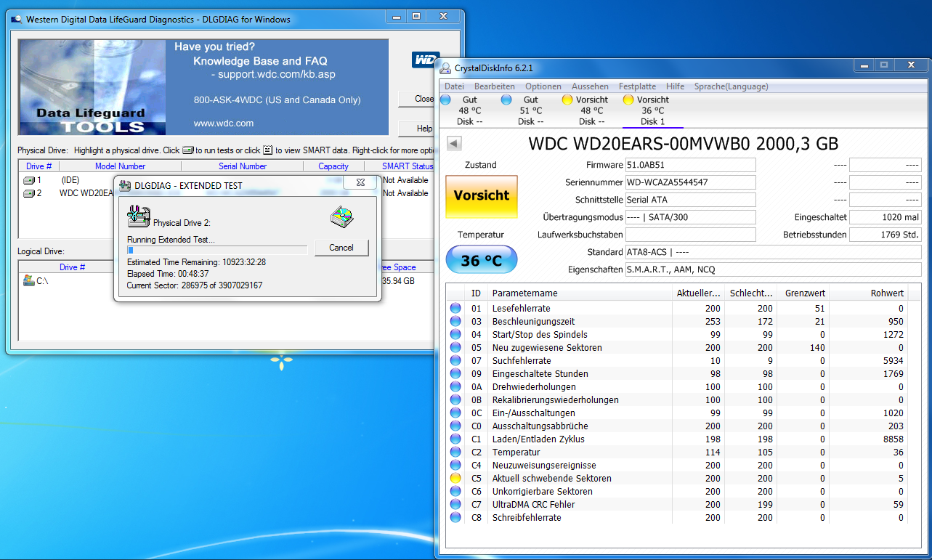Click the 36 °C temperature indicator

(482, 260)
